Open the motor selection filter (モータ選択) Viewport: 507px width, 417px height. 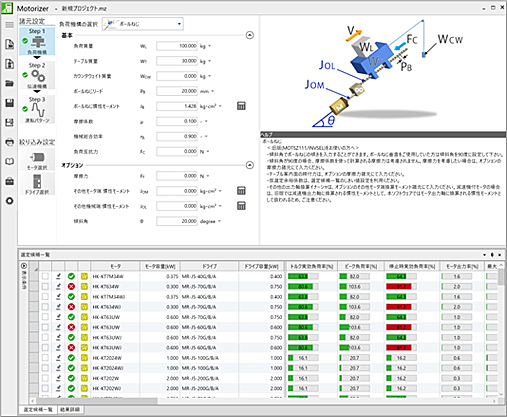coord(37,160)
